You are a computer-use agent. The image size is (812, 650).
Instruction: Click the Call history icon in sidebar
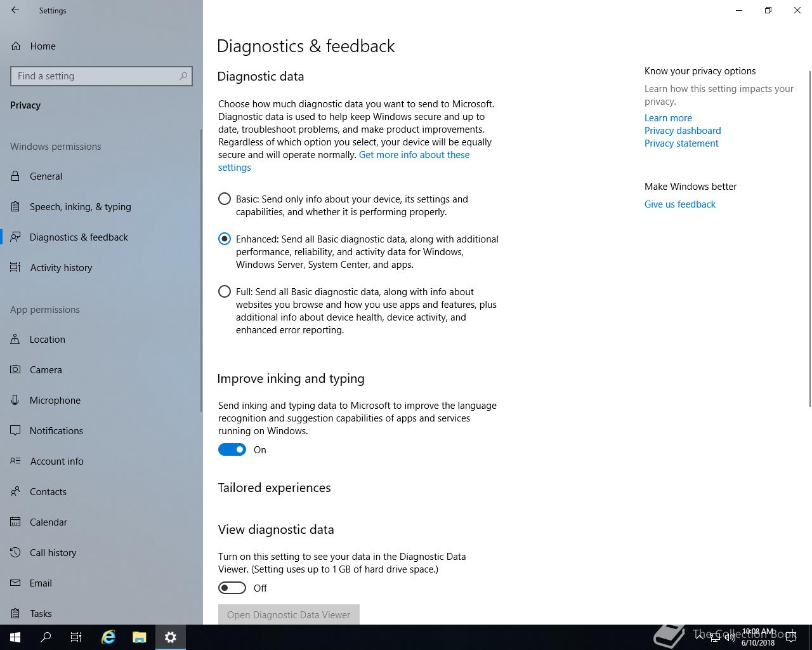coord(15,552)
